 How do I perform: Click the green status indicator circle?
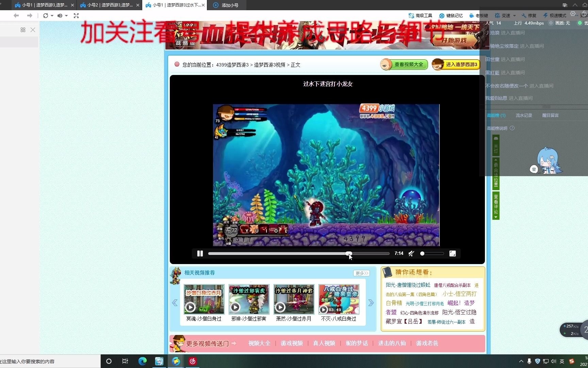[580, 23]
